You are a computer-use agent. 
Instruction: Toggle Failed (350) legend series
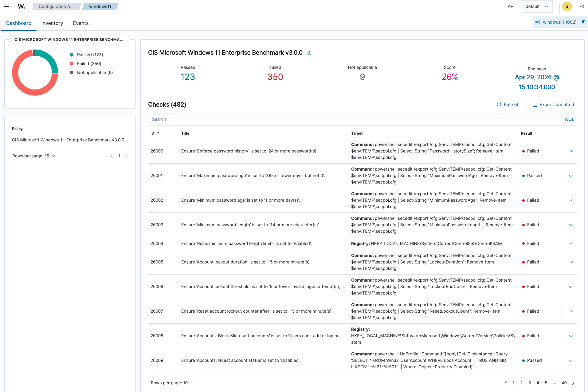tap(85, 64)
